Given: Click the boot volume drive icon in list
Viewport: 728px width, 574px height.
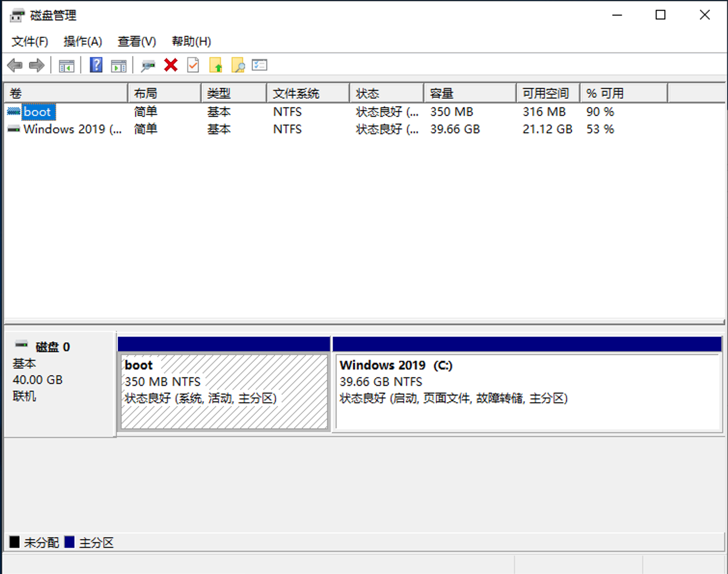Looking at the screenshot, I should pos(13,112).
